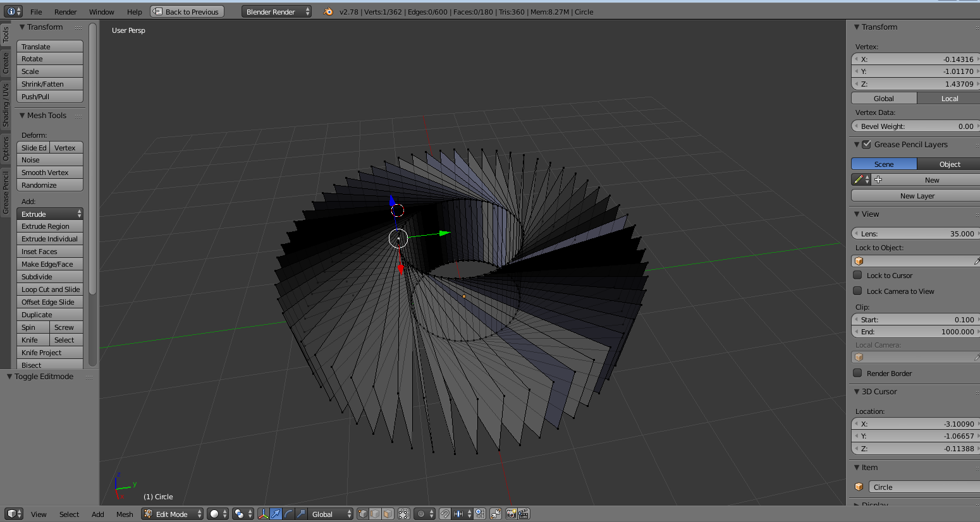Click the Back to Previous button

click(187, 11)
